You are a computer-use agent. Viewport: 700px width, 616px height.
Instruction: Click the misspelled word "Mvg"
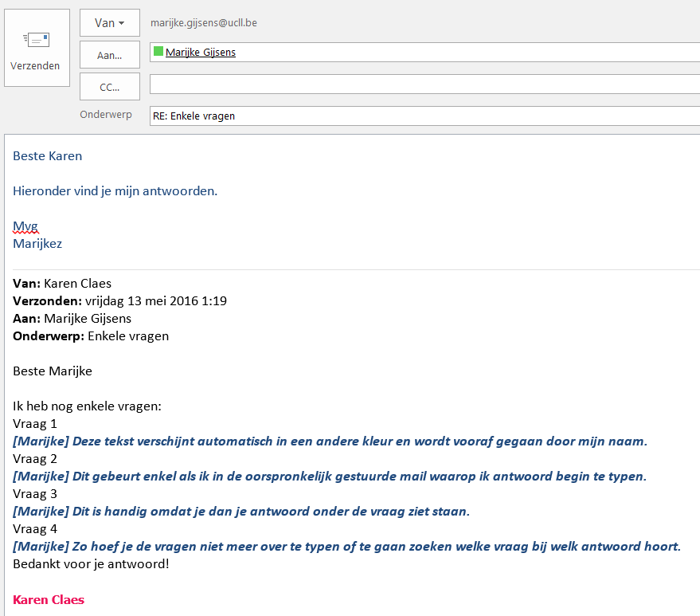pos(25,226)
